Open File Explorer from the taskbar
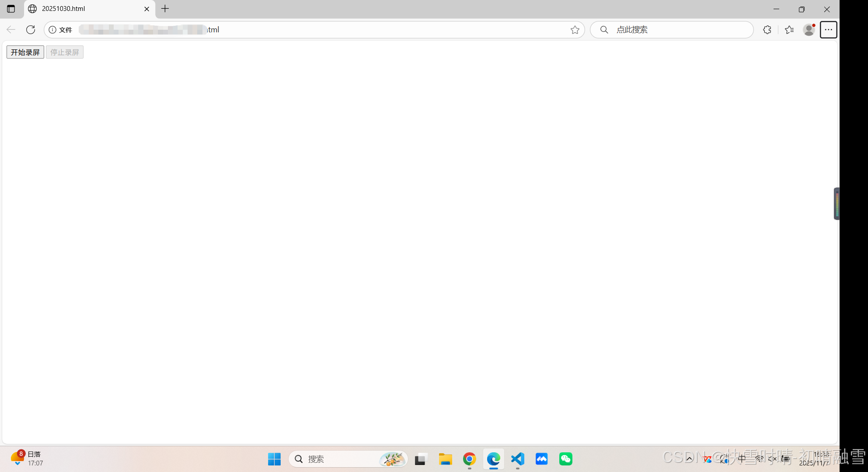 [445, 459]
